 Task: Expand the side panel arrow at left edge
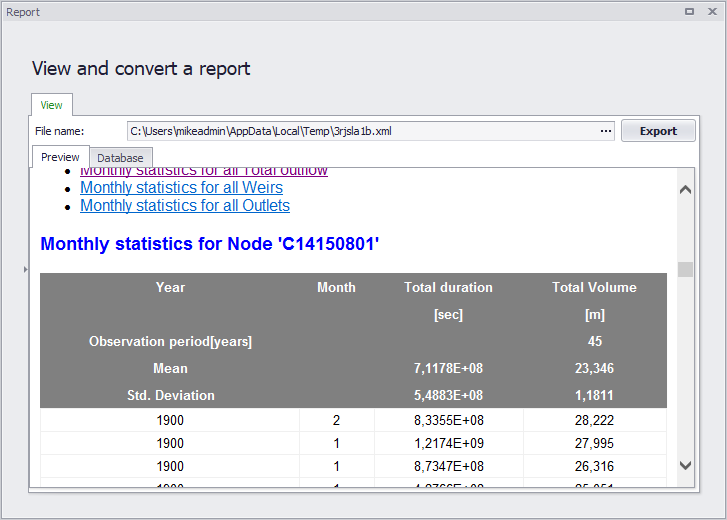26,269
